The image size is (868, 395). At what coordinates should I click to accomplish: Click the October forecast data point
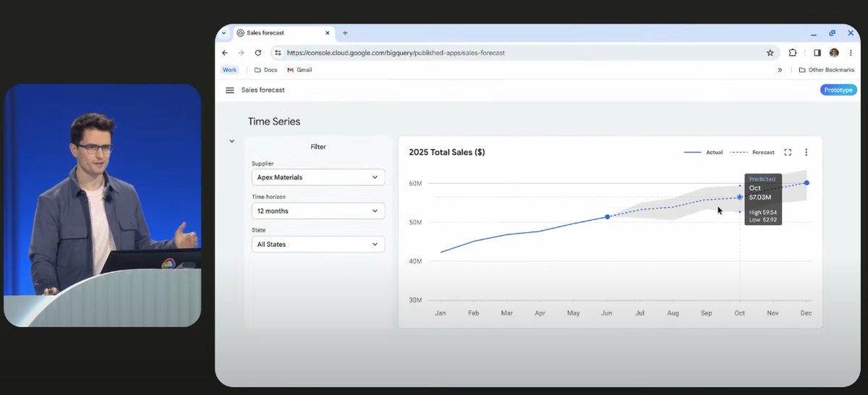click(x=739, y=197)
